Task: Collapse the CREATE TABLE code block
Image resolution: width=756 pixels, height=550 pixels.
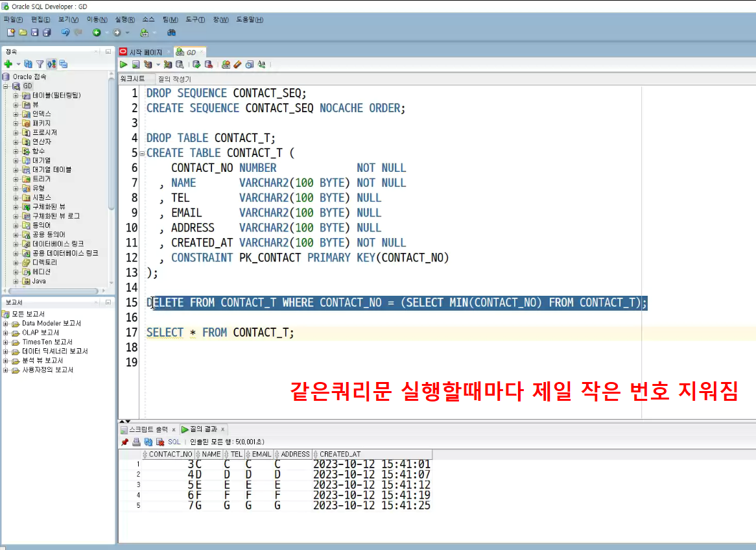Action: click(142, 154)
